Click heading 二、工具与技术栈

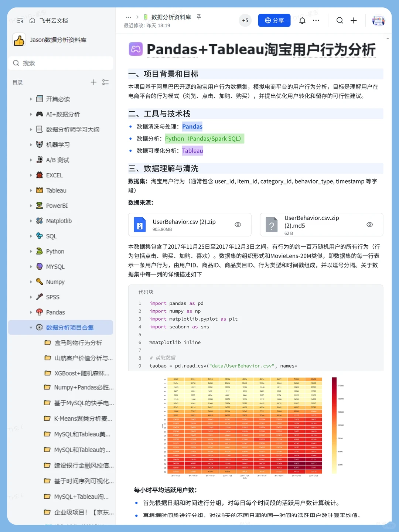click(159, 114)
